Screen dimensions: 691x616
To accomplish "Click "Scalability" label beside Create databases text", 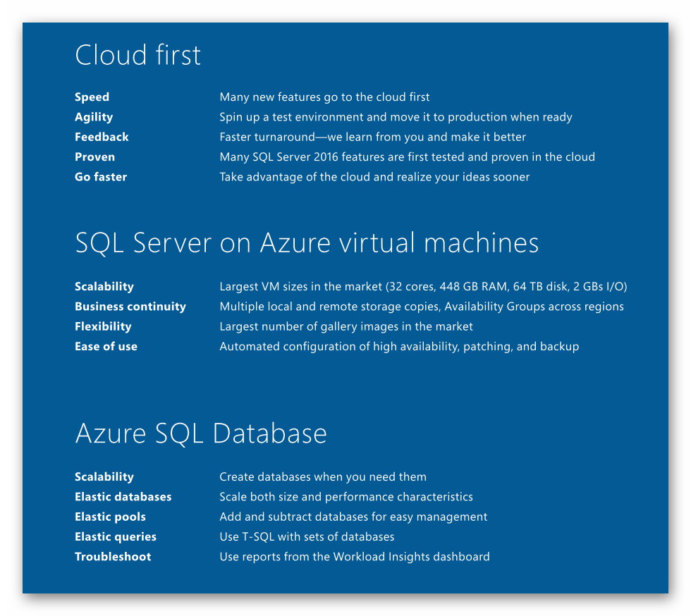I will [104, 477].
